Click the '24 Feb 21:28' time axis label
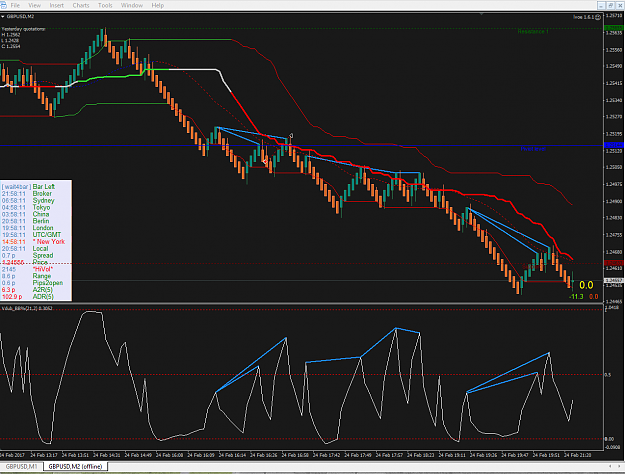625x474 pixels. click(578, 455)
